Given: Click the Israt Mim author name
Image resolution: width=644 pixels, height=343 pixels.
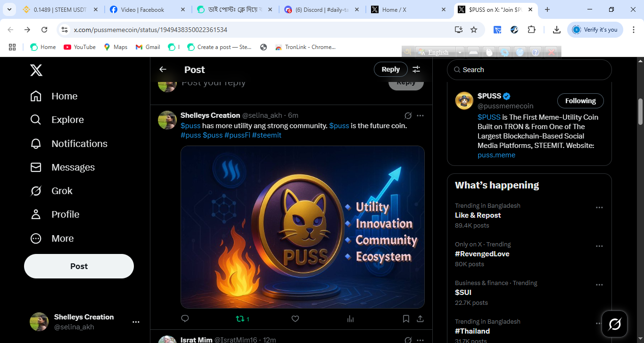Looking at the screenshot, I should coord(197,340).
